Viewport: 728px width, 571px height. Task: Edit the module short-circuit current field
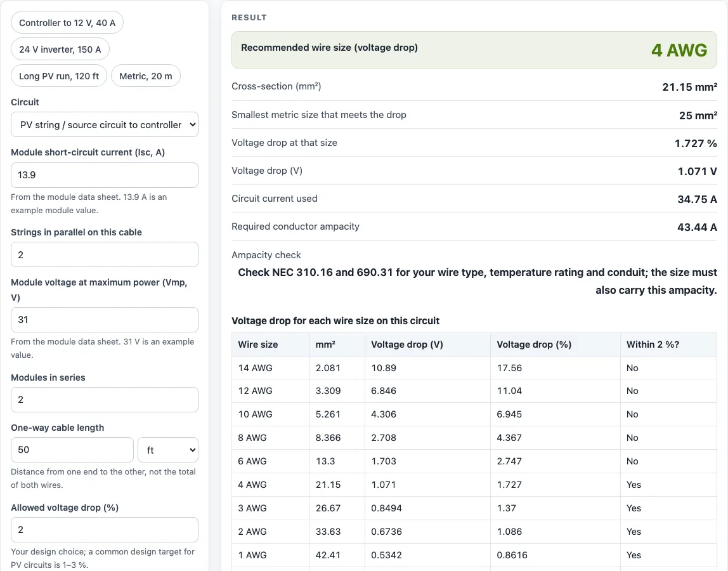(x=105, y=175)
